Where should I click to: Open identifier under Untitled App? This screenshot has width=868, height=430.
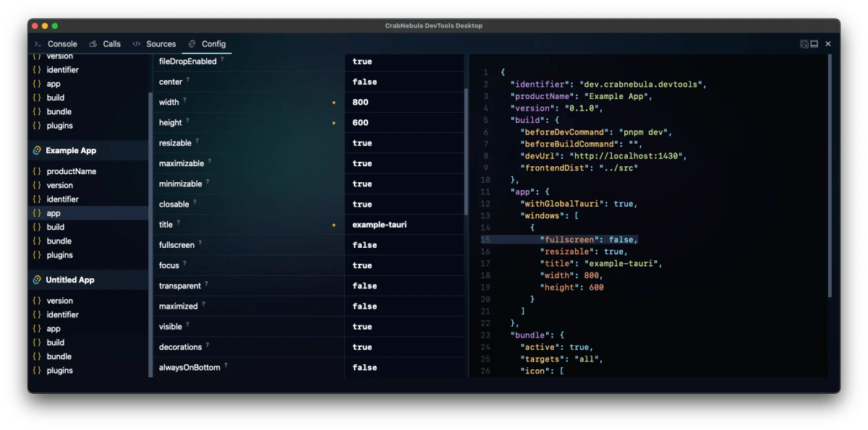88,314
